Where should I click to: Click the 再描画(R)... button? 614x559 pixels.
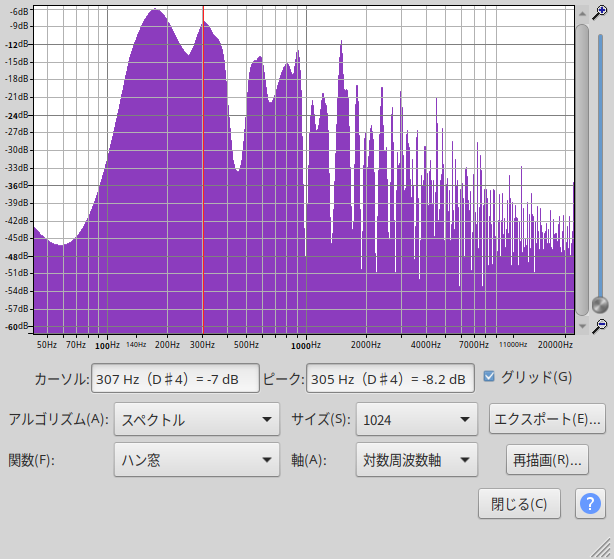[x=547, y=461]
